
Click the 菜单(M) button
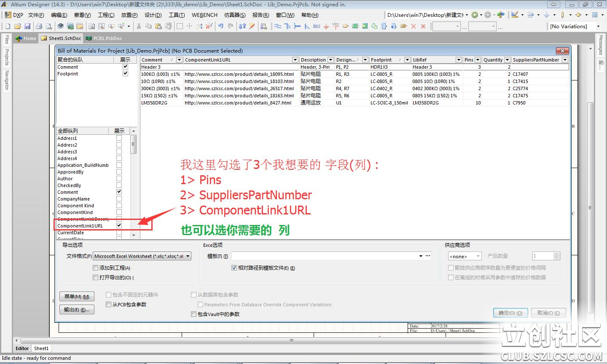(77, 297)
